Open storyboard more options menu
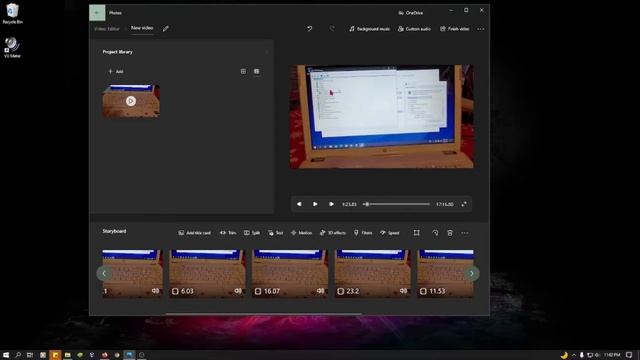Viewport: 640px width, 360px height. (x=465, y=233)
